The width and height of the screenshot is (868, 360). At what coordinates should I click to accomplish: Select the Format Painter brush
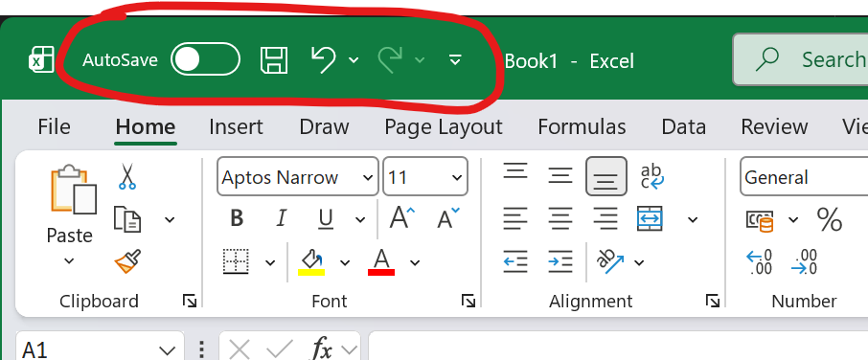point(127,261)
